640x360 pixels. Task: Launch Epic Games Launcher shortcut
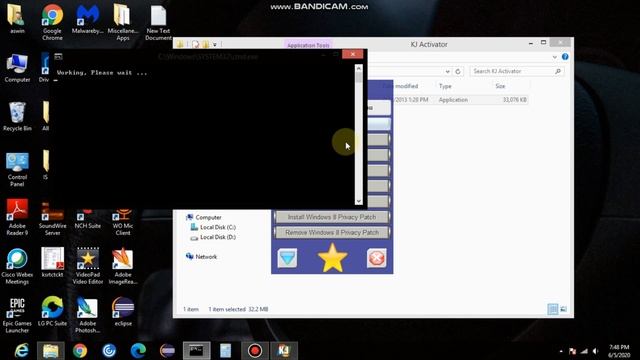17,315
